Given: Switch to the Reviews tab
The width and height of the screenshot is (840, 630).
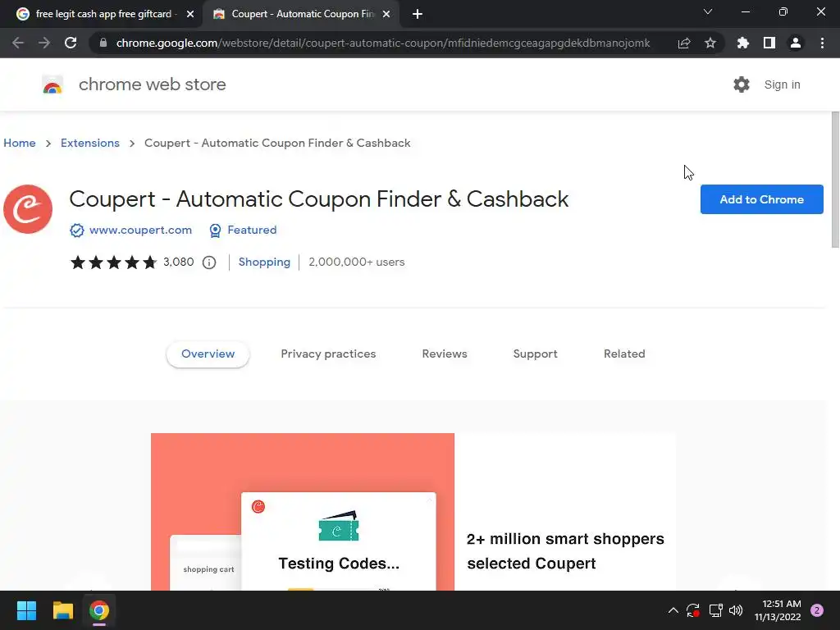Looking at the screenshot, I should pos(445,354).
